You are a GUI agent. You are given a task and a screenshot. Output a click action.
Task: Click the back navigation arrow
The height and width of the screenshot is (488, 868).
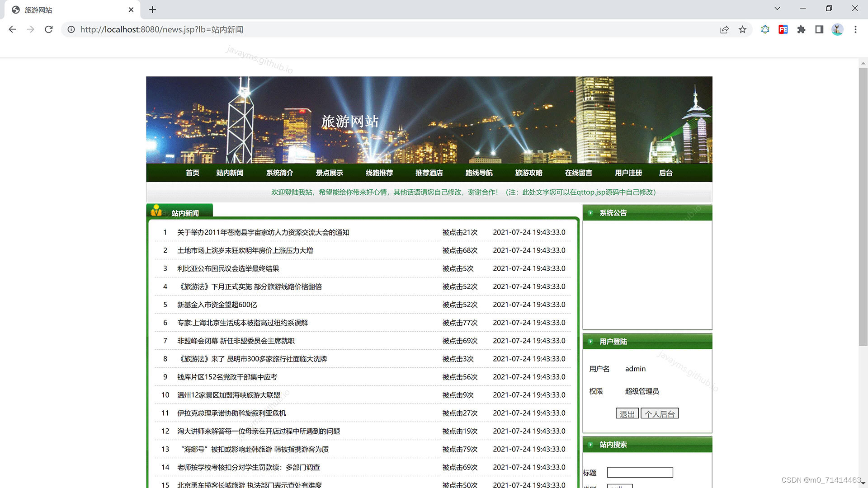point(12,29)
